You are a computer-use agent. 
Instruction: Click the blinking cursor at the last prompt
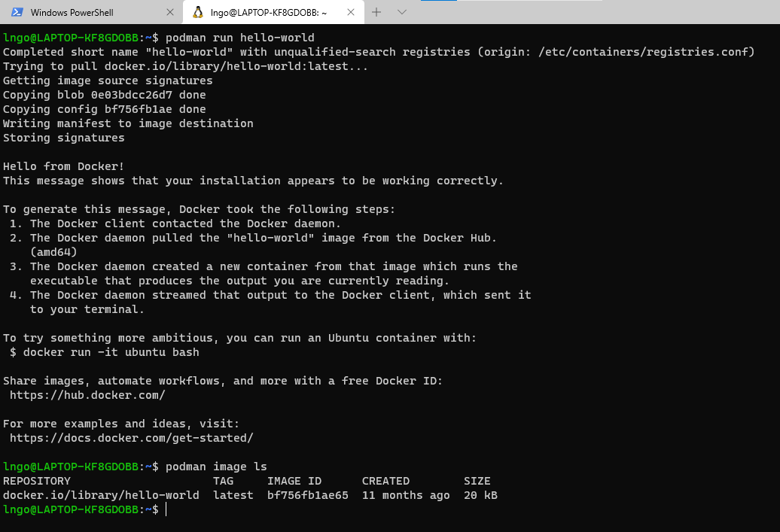coord(166,509)
